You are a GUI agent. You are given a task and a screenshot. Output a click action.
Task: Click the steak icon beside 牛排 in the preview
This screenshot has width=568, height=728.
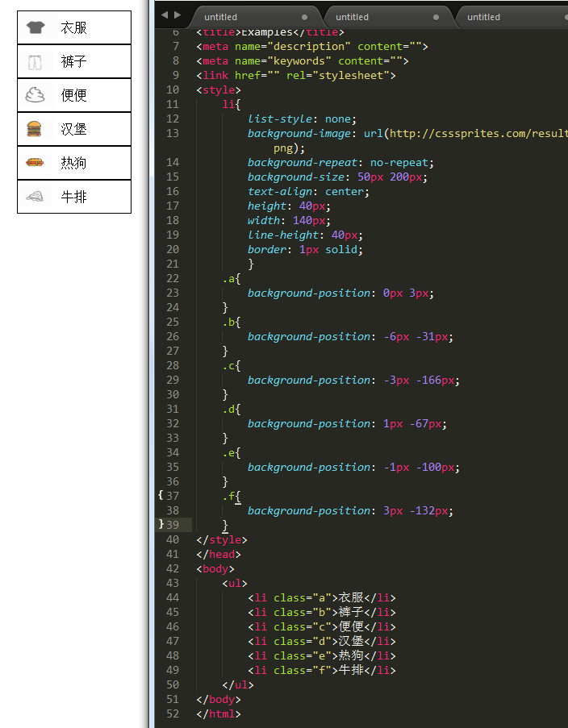(x=35, y=197)
